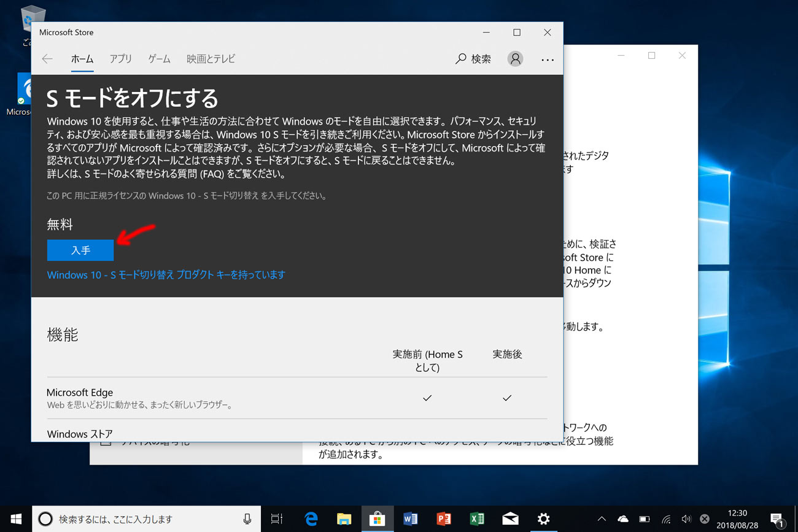Open the Mail app from the taskbar
Viewport: 798px width, 532px height.
510,519
